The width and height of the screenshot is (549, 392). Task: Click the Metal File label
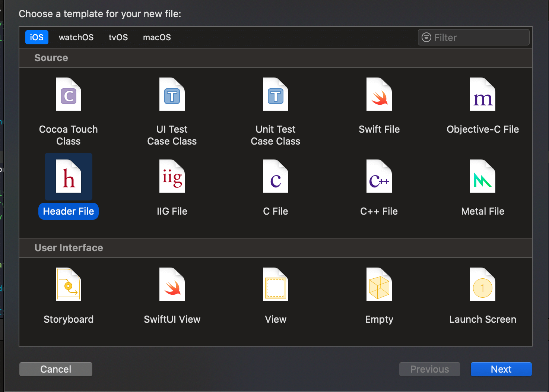click(483, 211)
